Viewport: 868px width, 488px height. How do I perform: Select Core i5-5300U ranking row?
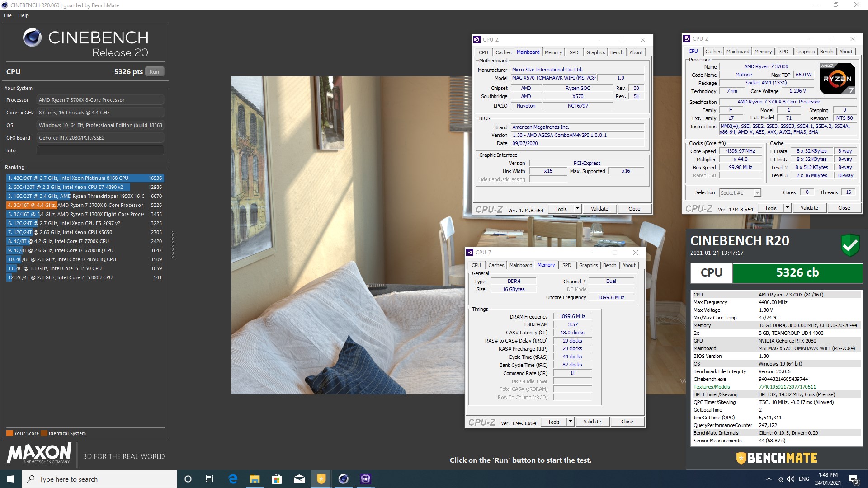[x=85, y=277]
